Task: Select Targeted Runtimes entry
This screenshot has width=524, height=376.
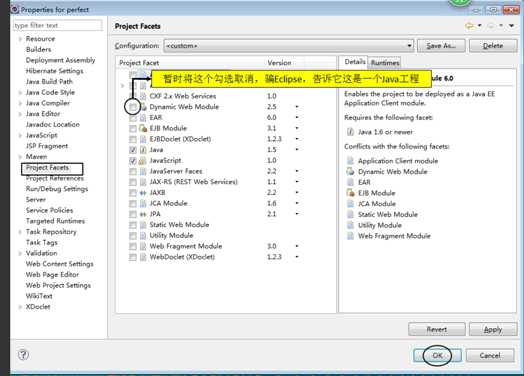Action: 55,221
